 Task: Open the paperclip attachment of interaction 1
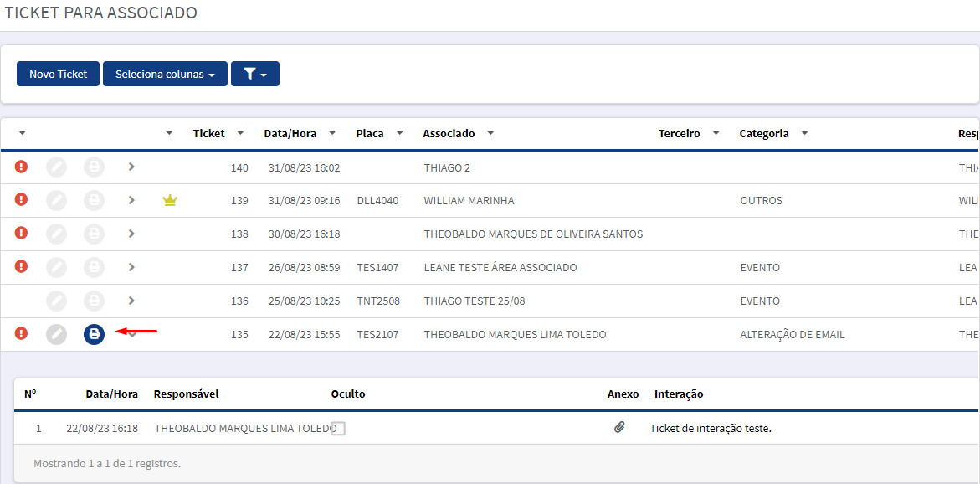(x=619, y=429)
